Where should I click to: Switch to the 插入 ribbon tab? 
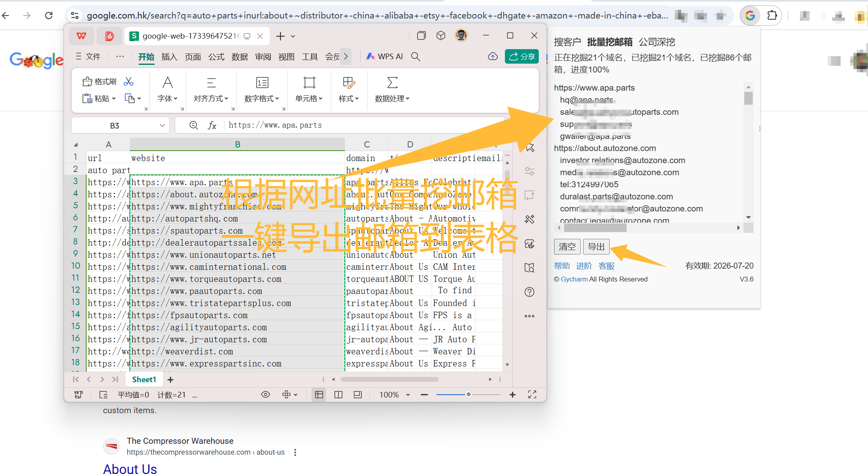pyautogui.click(x=169, y=57)
